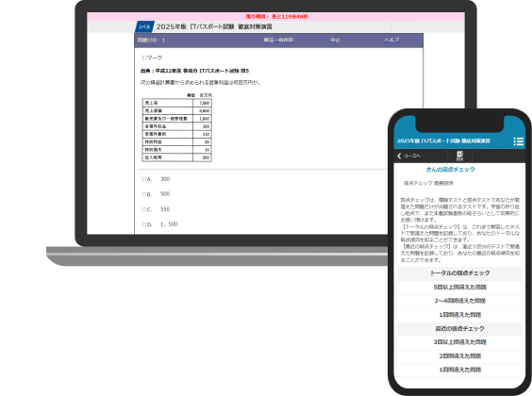532x396 pixels.
Task: Click the income statement table image
Action: [176, 128]
